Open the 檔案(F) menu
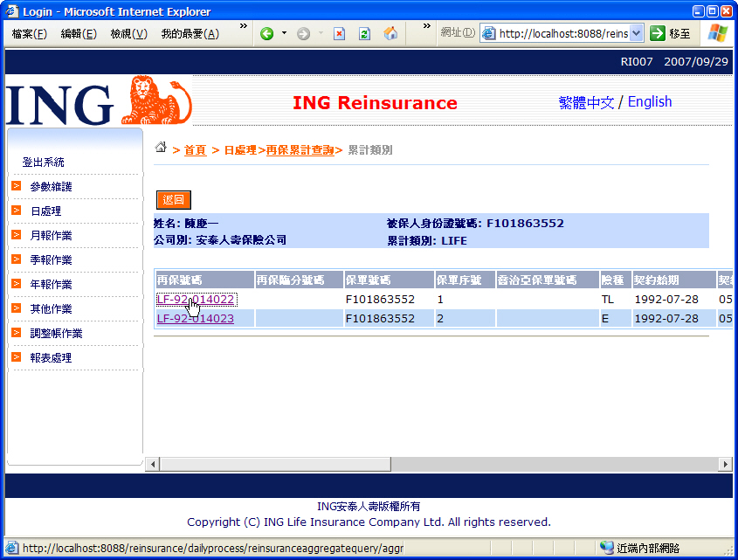 [x=29, y=34]
